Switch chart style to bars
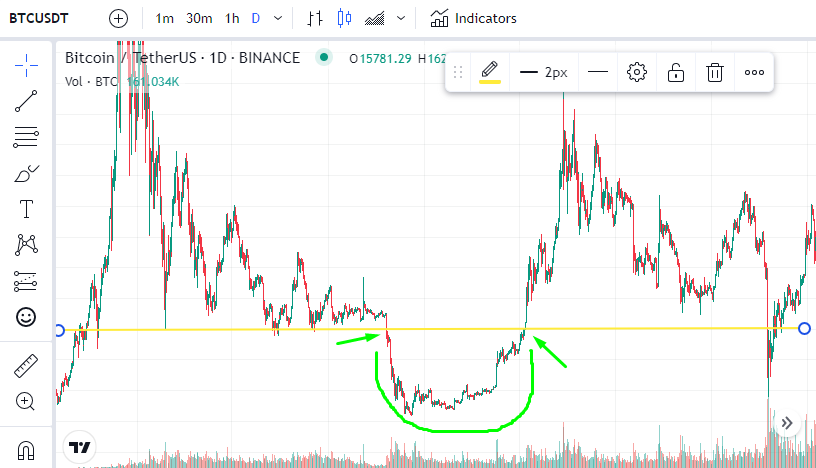 click(x=314, y=19)
